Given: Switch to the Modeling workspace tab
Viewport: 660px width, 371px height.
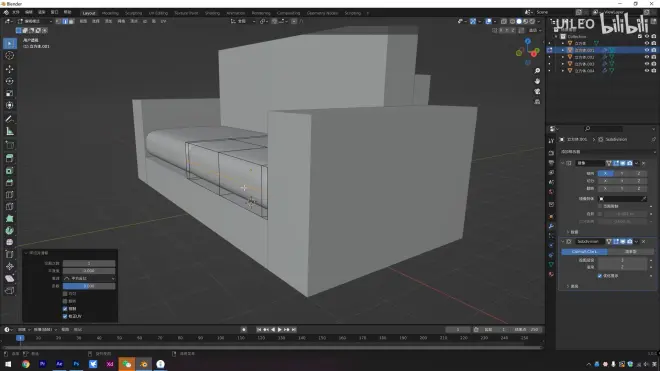Looking at the screenshot, I should point(110,13).
